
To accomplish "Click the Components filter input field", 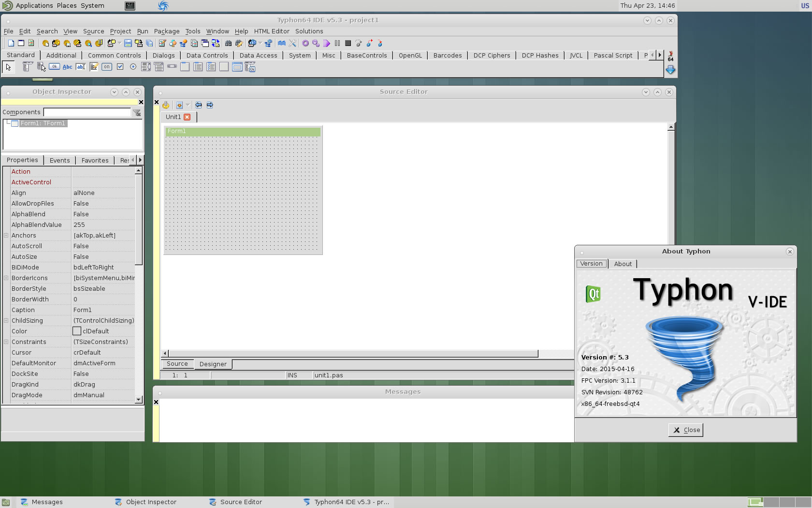I will coord(87,112).
